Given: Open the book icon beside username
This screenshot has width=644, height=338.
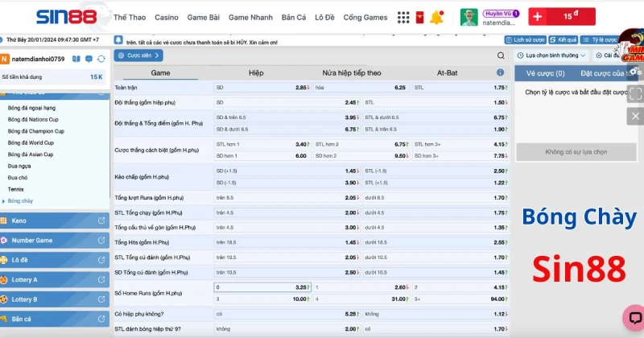Looking at the screenshot, I should [76, 59].
